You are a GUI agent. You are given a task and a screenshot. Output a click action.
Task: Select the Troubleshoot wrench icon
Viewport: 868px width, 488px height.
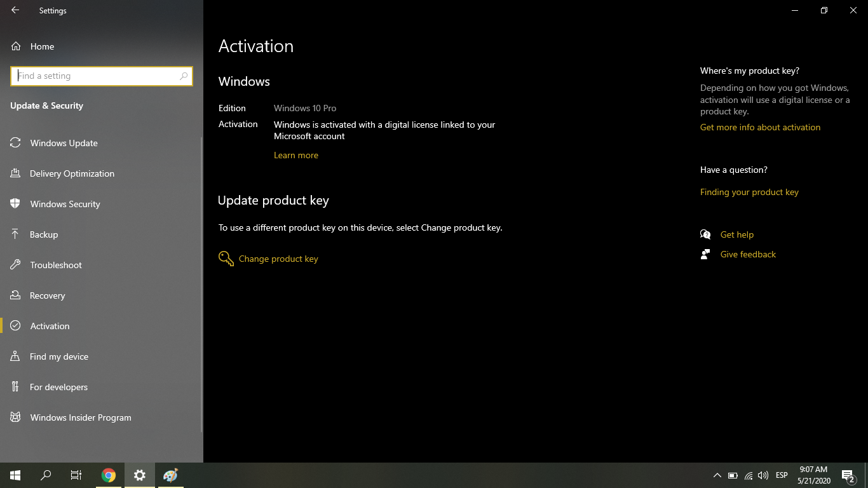click(x=15, y=265)
